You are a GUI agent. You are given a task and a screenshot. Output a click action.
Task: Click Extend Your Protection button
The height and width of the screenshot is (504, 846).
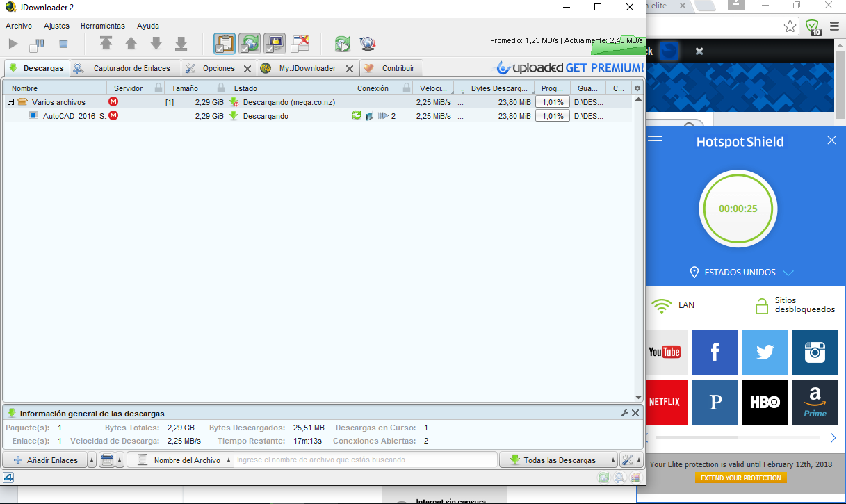pos(741,478)
